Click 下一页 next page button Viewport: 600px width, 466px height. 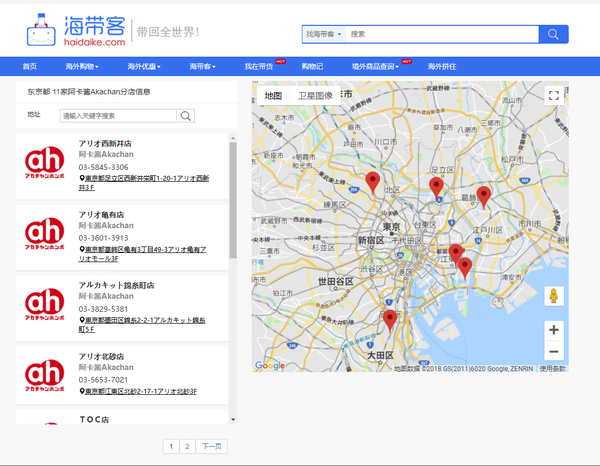coord(212,446)
